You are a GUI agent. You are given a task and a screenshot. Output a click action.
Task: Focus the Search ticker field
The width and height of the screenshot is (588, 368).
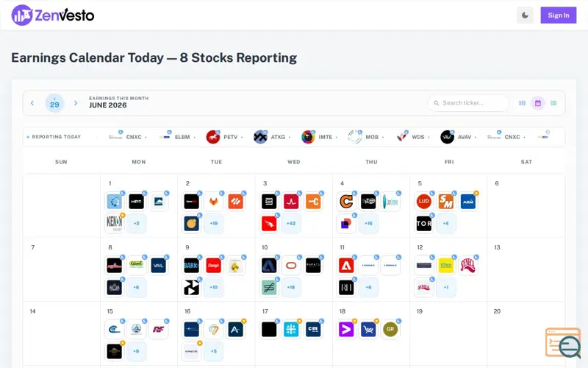(468, 103)
